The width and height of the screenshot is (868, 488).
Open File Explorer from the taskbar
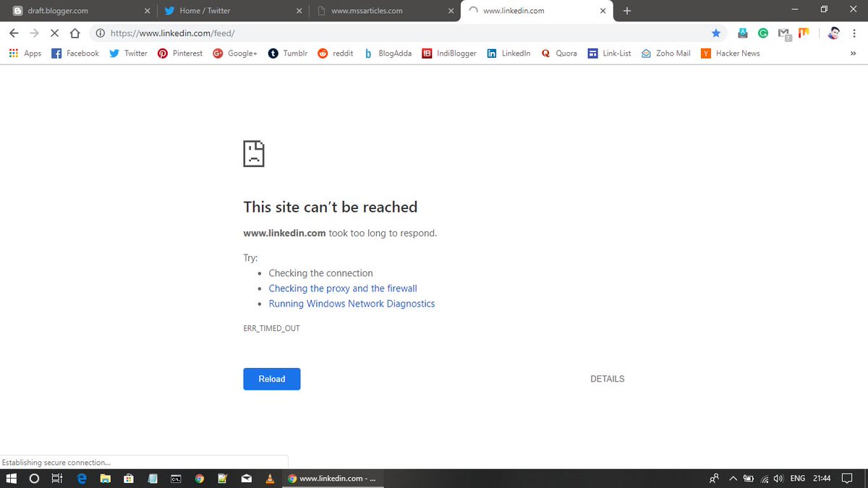pos(105,478)
